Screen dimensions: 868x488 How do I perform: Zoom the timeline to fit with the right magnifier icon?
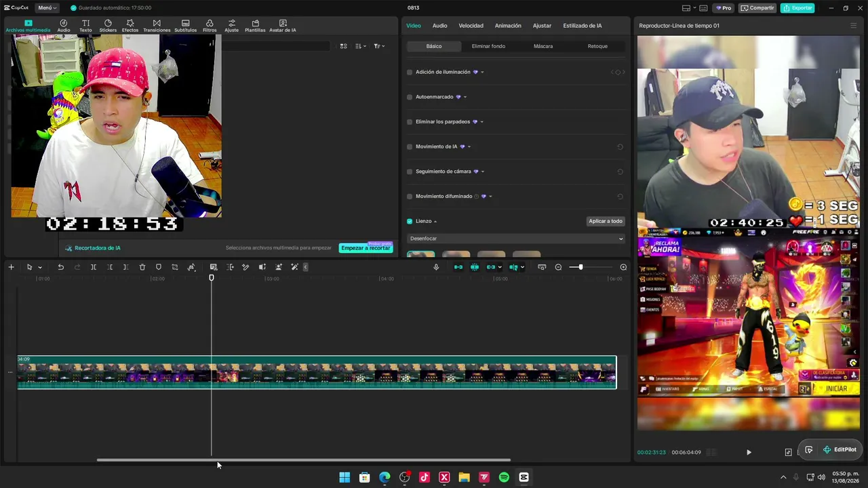tap(623, 267)
